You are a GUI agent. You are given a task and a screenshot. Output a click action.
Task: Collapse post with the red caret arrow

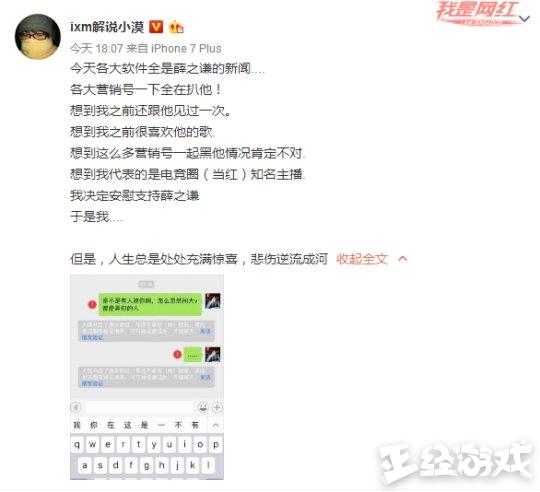[403, 259]
